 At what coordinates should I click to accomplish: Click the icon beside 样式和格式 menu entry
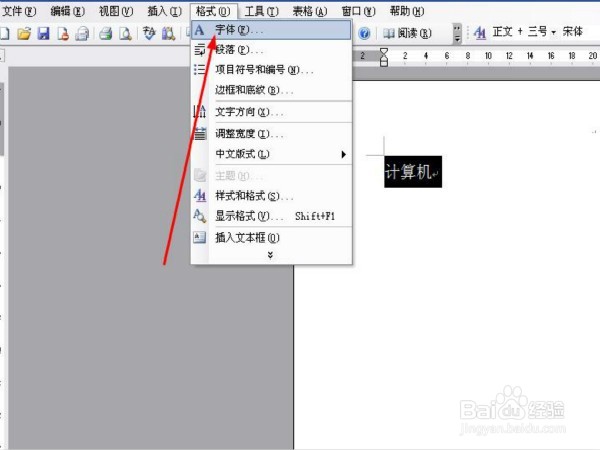point(200,196)
